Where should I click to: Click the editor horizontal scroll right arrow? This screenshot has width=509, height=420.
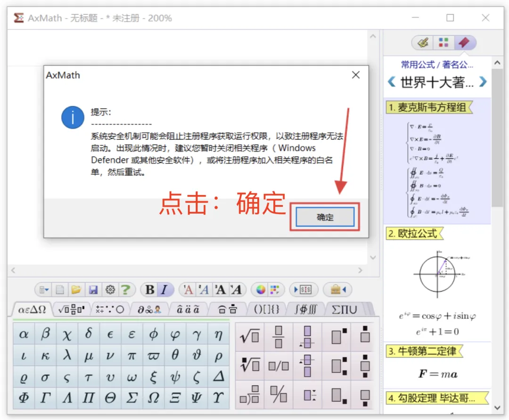(x=360, y=270)
